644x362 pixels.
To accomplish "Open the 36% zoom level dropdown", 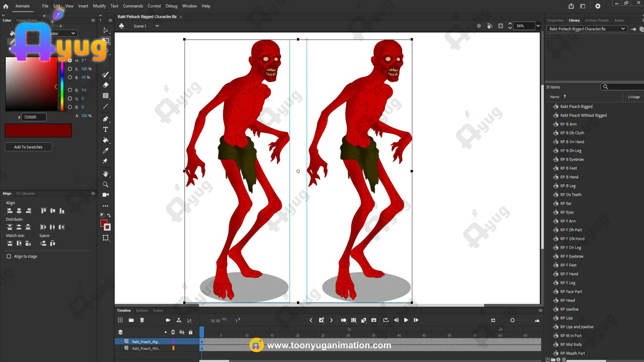I will 538,26.
